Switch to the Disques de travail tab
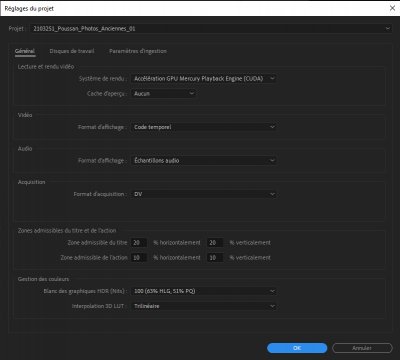The image size is (400, 360). [72, 51]
